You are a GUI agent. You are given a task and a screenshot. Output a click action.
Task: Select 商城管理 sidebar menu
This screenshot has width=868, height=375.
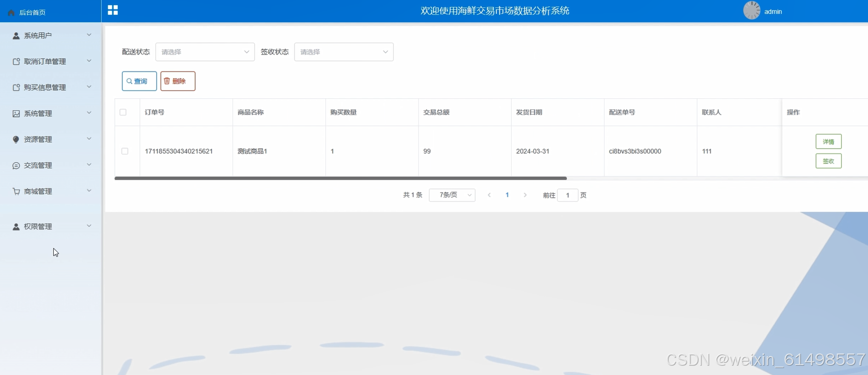point(51,191)
